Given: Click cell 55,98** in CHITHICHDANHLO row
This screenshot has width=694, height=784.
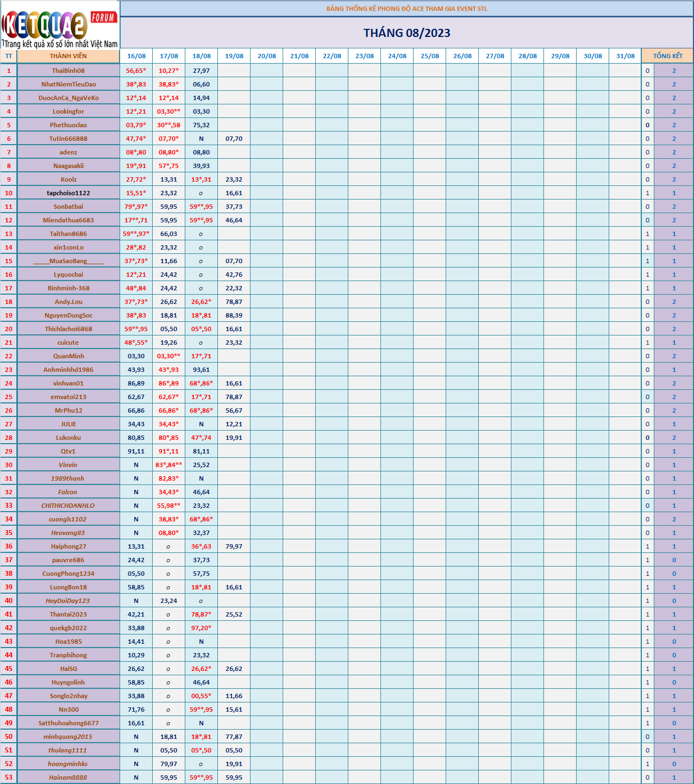Looking at the screenshot, I should tap(169, 506).
